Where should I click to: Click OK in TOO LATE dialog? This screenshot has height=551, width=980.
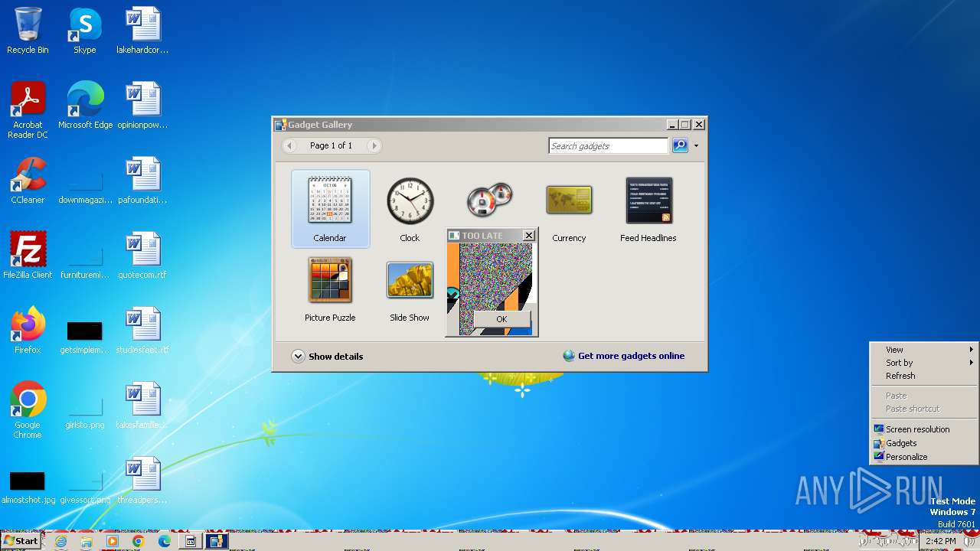501,319
